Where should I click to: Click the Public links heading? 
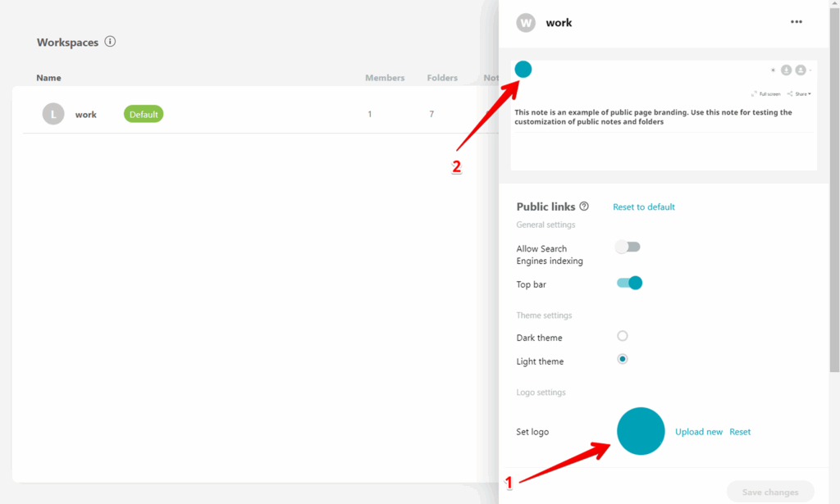[546, 207]
